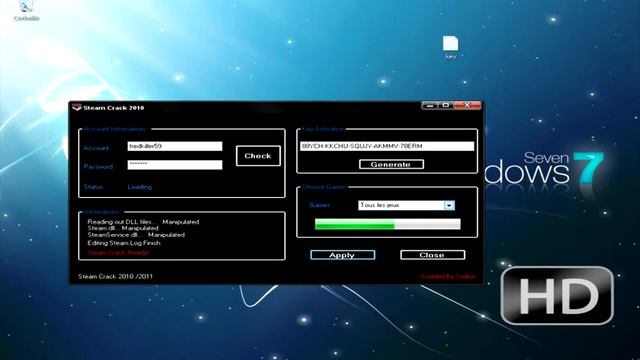
Task: Maximize the Steam Crack 2010 window
Action: point(445,106)
